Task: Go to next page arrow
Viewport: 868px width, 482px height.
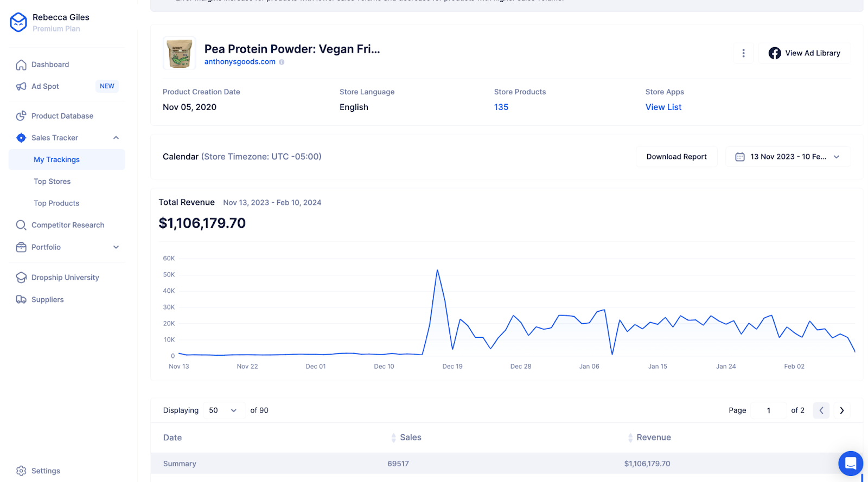Action: click(x=841, y=410)
